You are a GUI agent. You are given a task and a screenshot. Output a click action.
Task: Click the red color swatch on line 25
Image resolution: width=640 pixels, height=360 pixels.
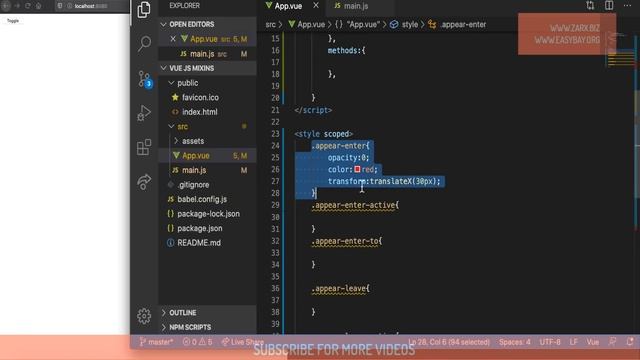point(357,169)
